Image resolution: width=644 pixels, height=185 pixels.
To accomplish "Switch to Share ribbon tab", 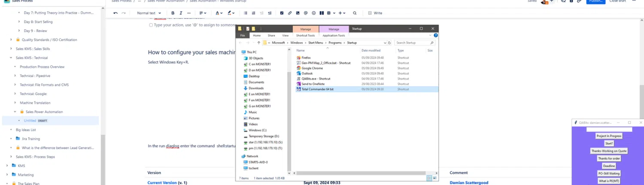I will tap(271, 35).
